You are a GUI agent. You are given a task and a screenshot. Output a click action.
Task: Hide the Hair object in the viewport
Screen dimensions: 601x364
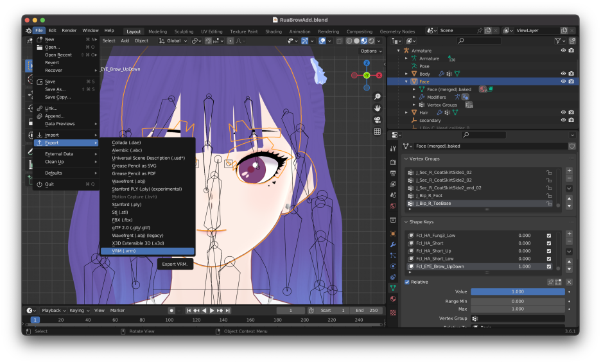click(x=564, y=112)
